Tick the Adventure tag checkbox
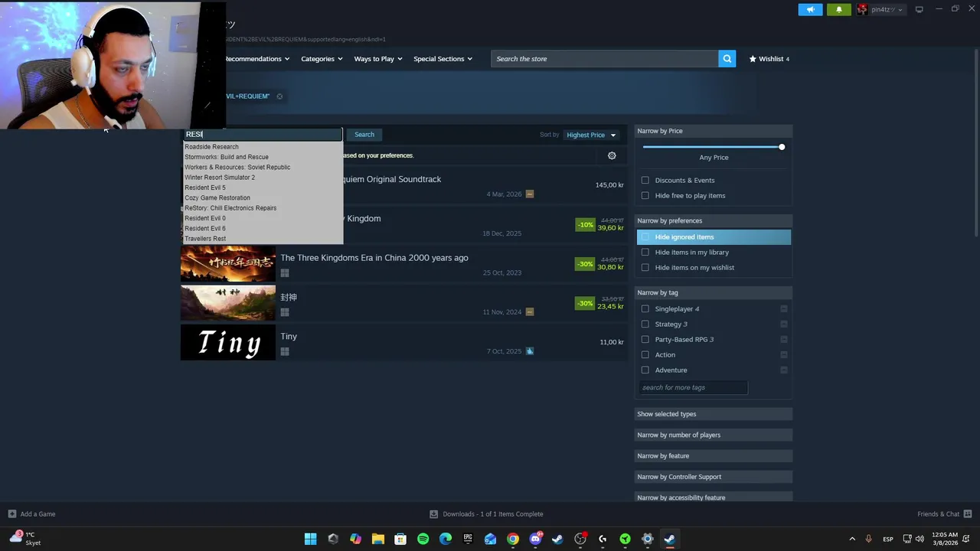This screenshot has height=551, width=980. (645, 370)
